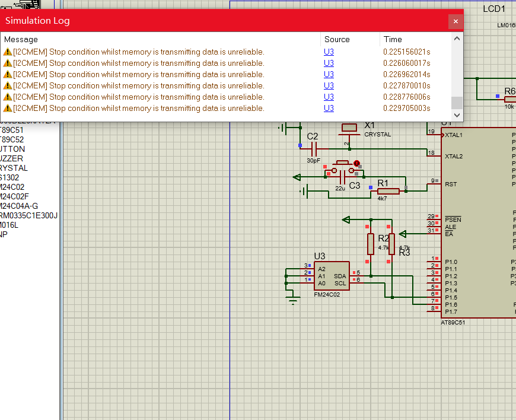Follow the U3 link for the 0.227870010s message

coord(329,86)
